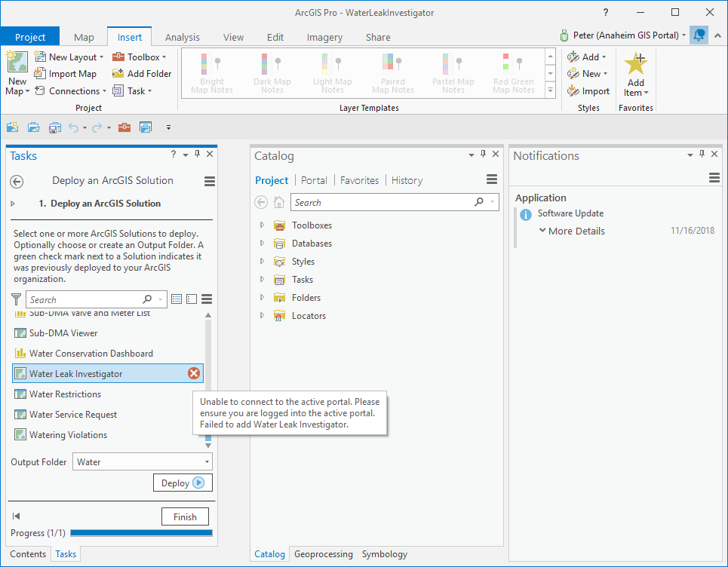The height and width of the screenshot is (567, 728).
Task: Click the Catalog home icon
Action: pos(278,202)
